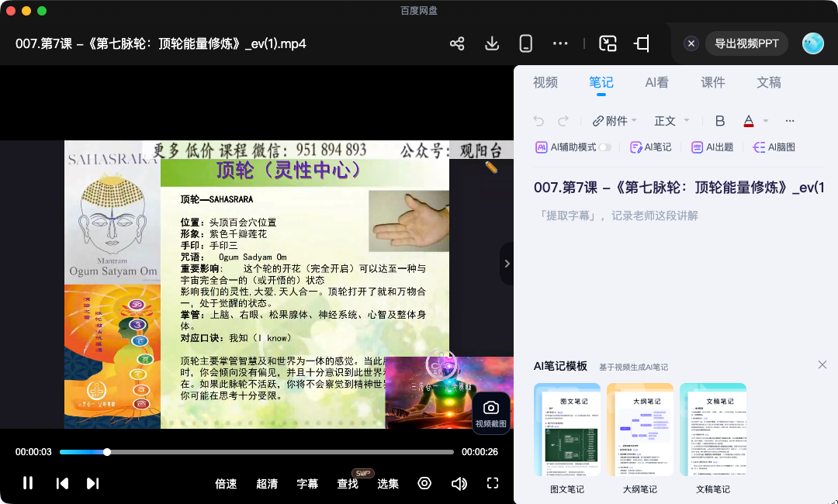Open the send-to-phone icon
Image resolution: width=838 pixels, height=504 pixels.
pyautogui.click(x=526, y=43)
